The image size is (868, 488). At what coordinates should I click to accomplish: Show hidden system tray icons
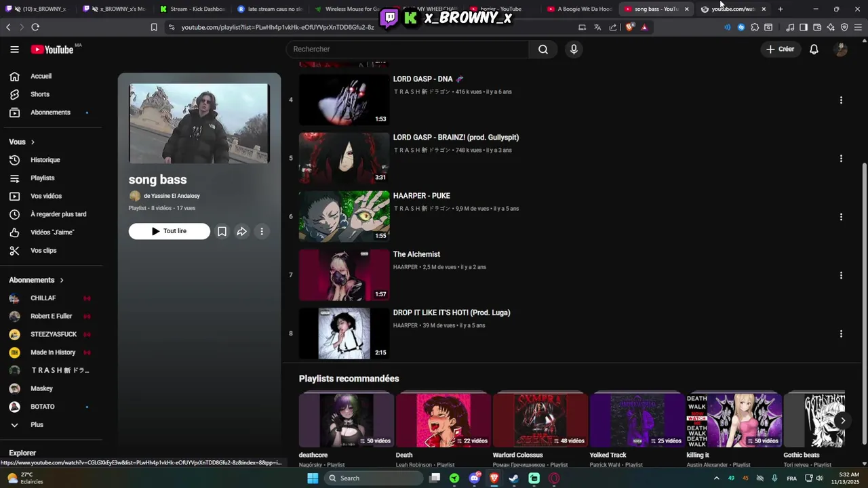716,478
